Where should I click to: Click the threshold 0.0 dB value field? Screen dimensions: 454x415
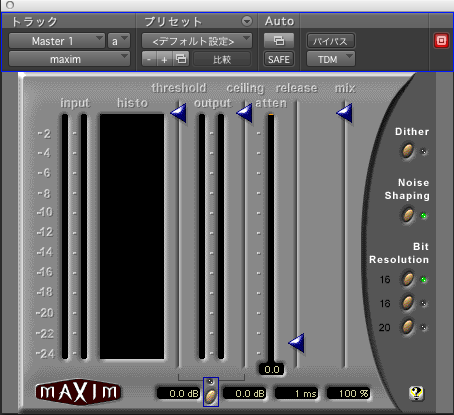(x=179, y=393)
